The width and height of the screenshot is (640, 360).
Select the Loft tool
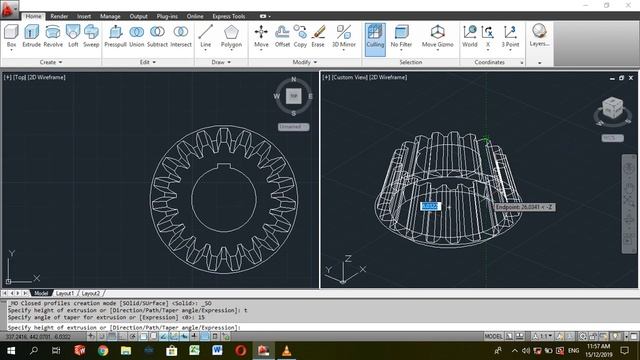click(73, 36)
